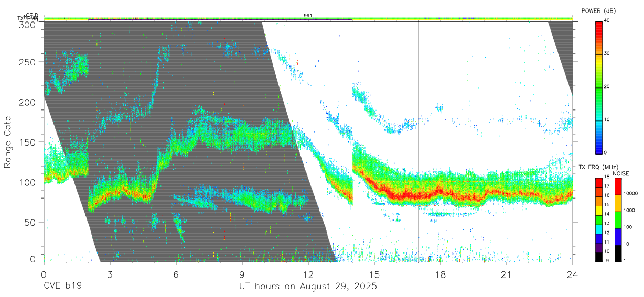This screenshot has height=297, width=644.
Task: Click the 30 label on POWER scale
Action: (x=607, y=54)
